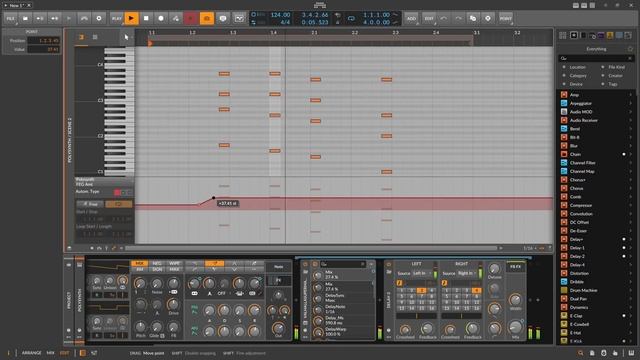Viewport: 640px width, 360px height.
Task: Select the red automation type swatch
Action: [118, 192]
